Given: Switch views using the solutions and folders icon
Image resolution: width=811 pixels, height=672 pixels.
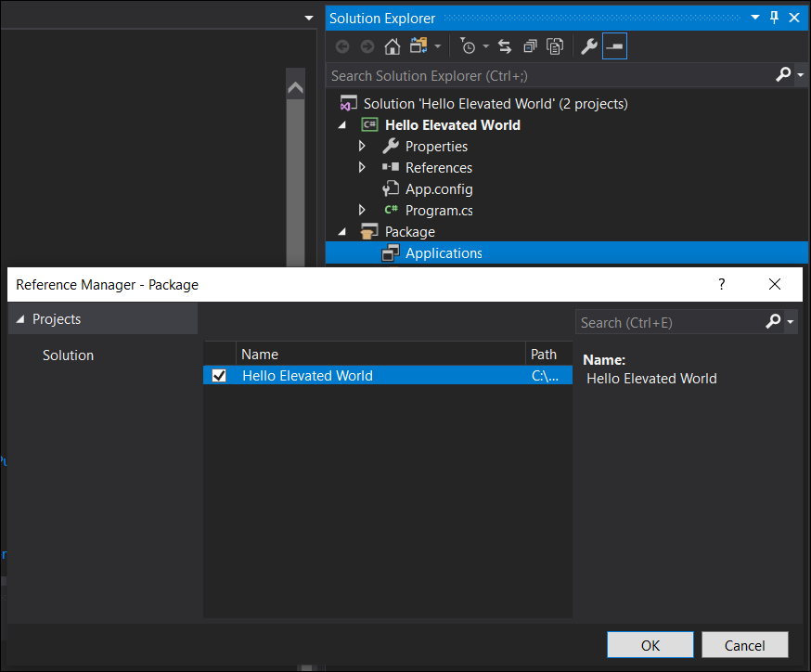Looking at the screenshot, I should [418, 46].
